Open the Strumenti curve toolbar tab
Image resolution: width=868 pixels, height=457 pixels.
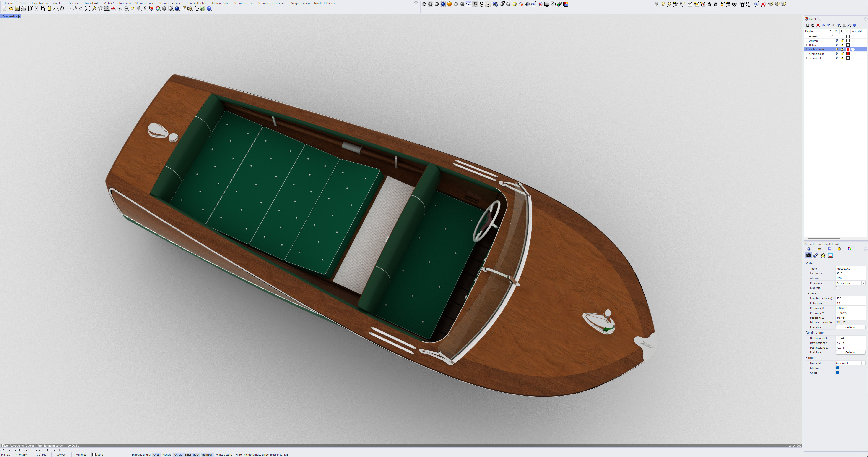[145, 3]
